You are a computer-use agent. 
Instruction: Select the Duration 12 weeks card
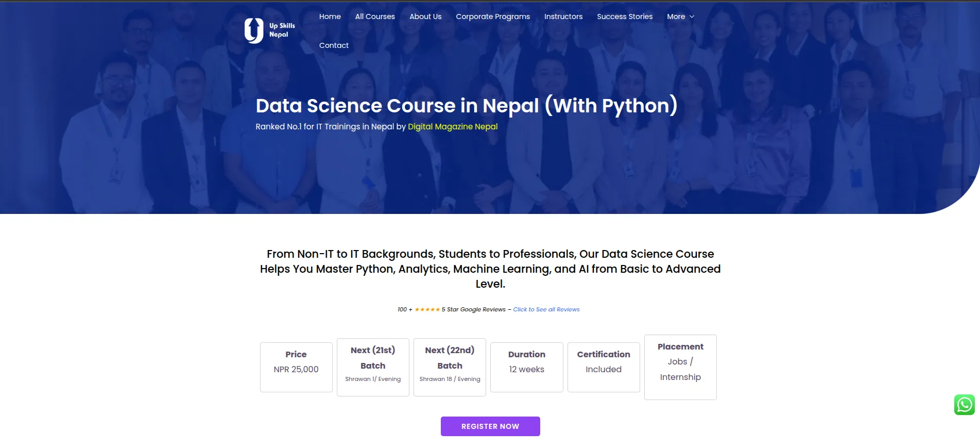[x=527, y=367]
